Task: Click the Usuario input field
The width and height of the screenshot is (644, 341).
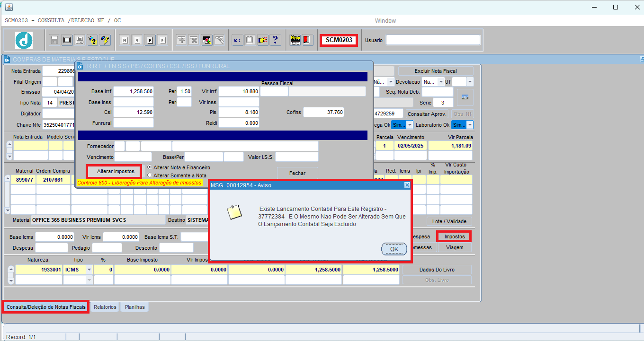Action: pos(433,40)
